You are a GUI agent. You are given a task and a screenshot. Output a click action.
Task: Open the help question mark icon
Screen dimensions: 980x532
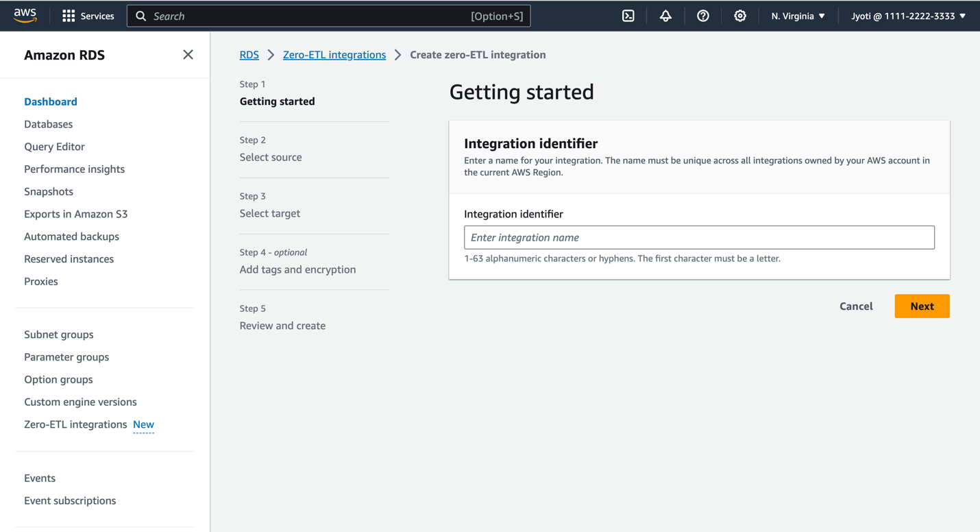(703, 16)
